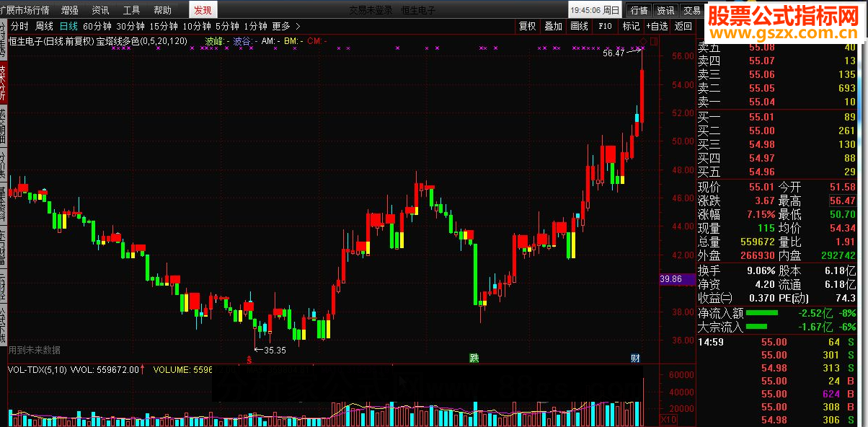Switch chart to 1分钟 period

tap(255, 26)
